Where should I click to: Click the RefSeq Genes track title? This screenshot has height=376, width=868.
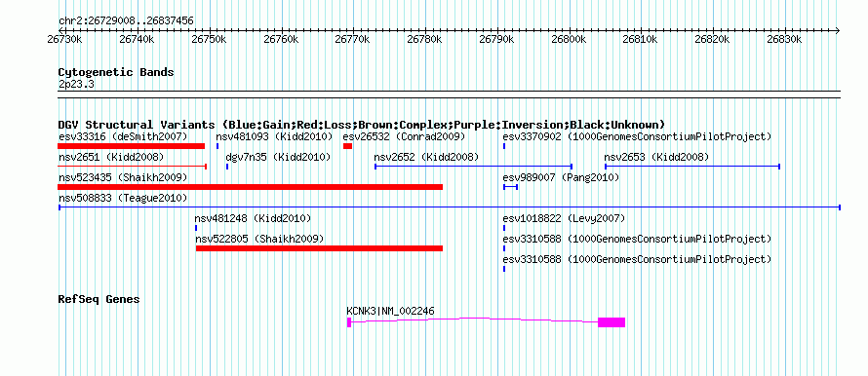tap(99, 299)
